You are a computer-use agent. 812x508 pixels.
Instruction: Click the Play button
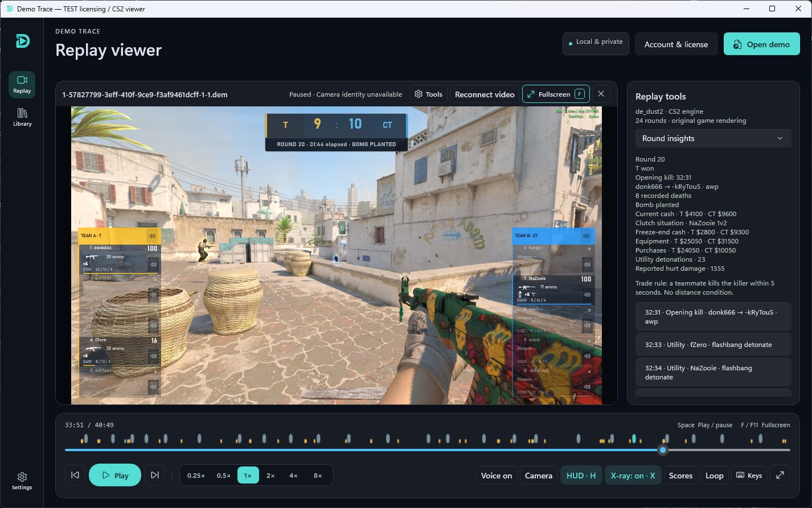pyautogui.click(x=115, y=475)
